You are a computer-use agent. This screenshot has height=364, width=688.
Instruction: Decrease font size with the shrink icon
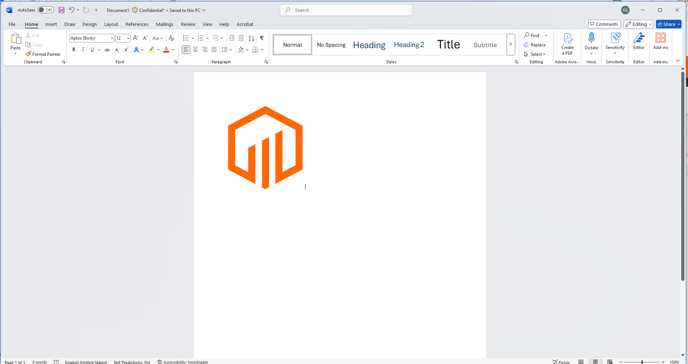[145, 38]
